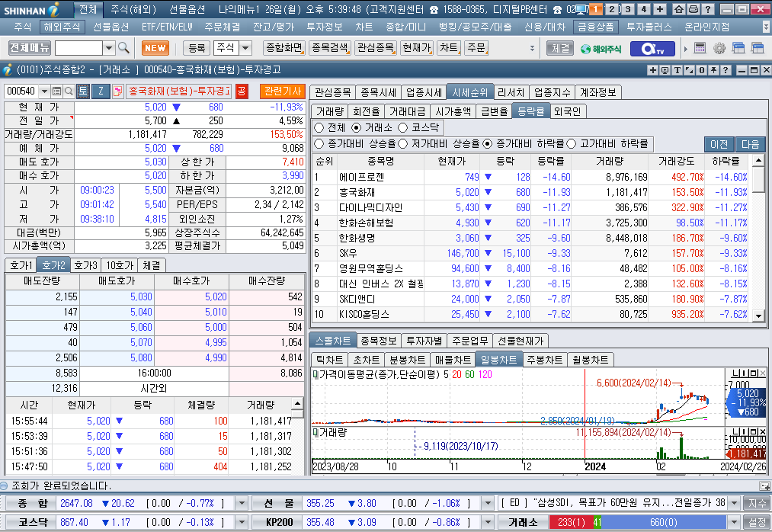Click the monitor icon in the 주식종합2 title bar
This screenshot has height=532, width=772.
pos(665,70)
